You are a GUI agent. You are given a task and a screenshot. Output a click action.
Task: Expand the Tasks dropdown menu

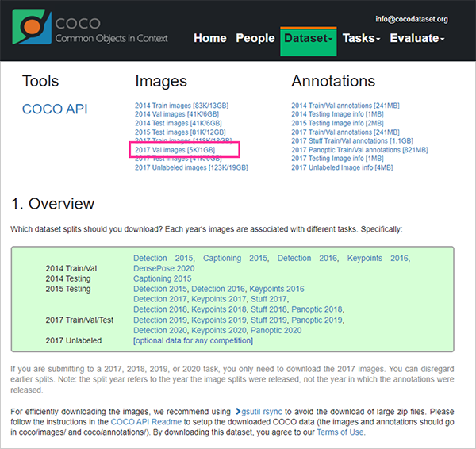361,38
